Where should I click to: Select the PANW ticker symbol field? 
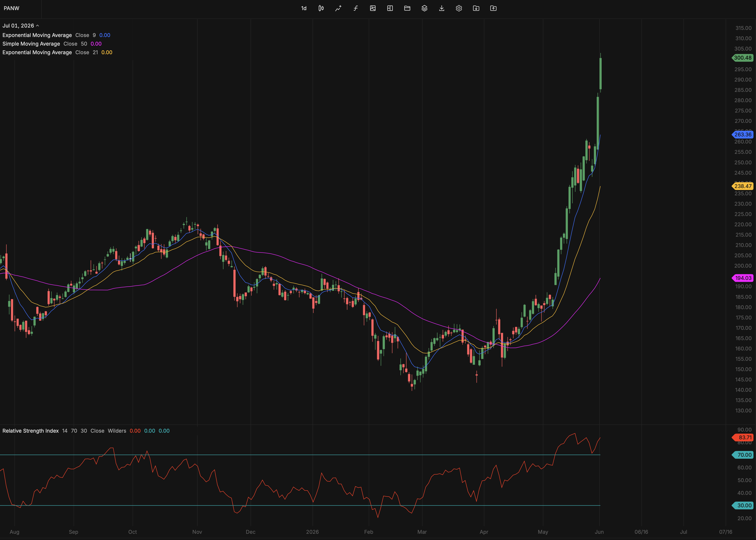[x=12, y=8]
